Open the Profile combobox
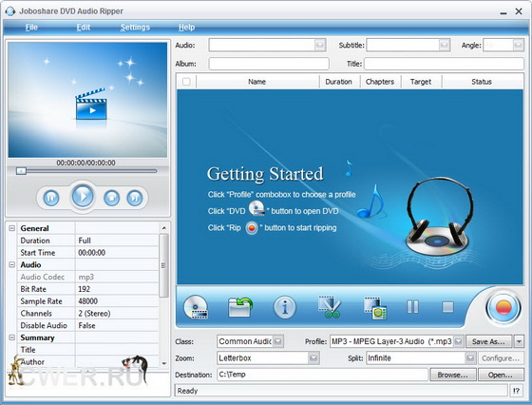This screenshot has height=405, width=532. [458, 341]
